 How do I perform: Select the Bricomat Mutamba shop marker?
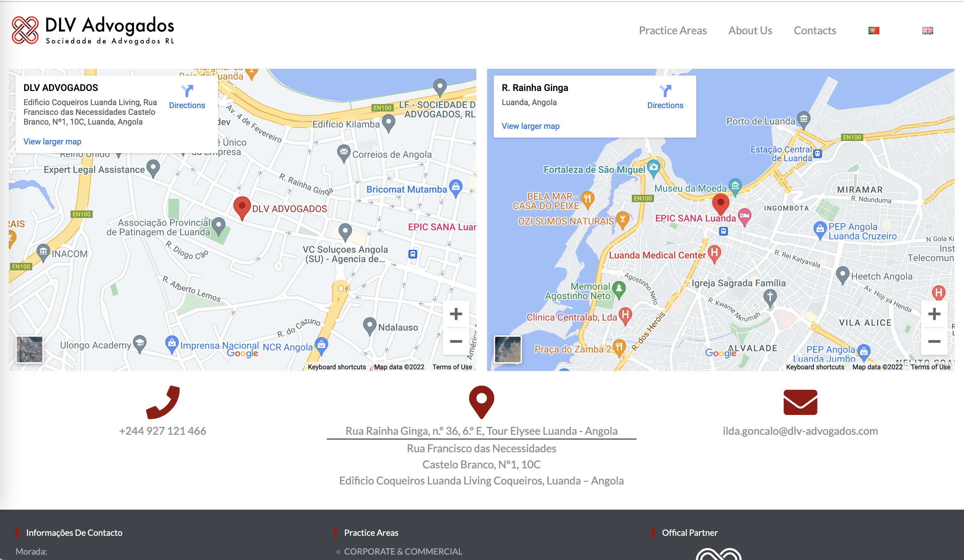455,189
